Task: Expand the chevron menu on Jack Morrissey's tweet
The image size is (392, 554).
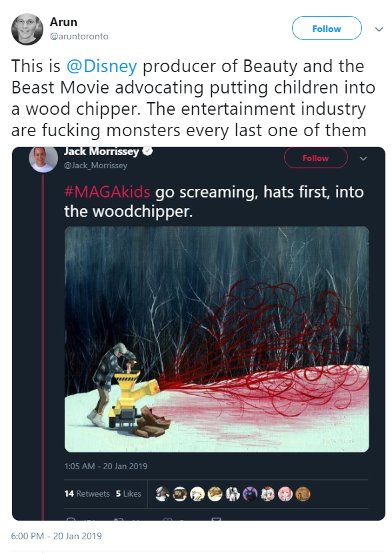Action: pyautogui.click(x=363, y=158)
